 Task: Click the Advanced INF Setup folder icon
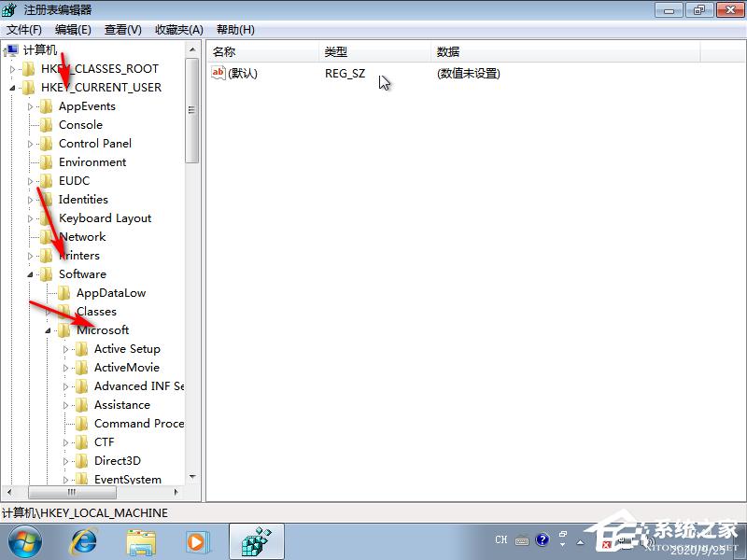[82, 386]
